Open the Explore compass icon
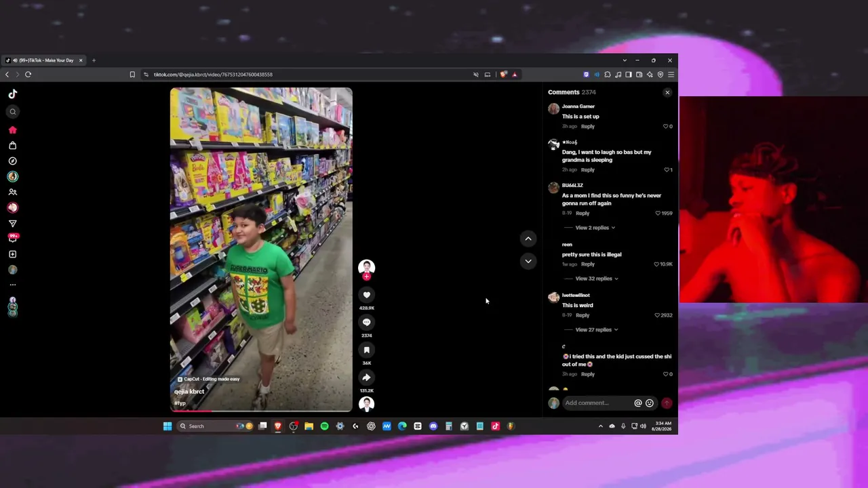Image resolution: width=868 pixels, height=488 pixels. pyautogui.click(x=13, y=161)
